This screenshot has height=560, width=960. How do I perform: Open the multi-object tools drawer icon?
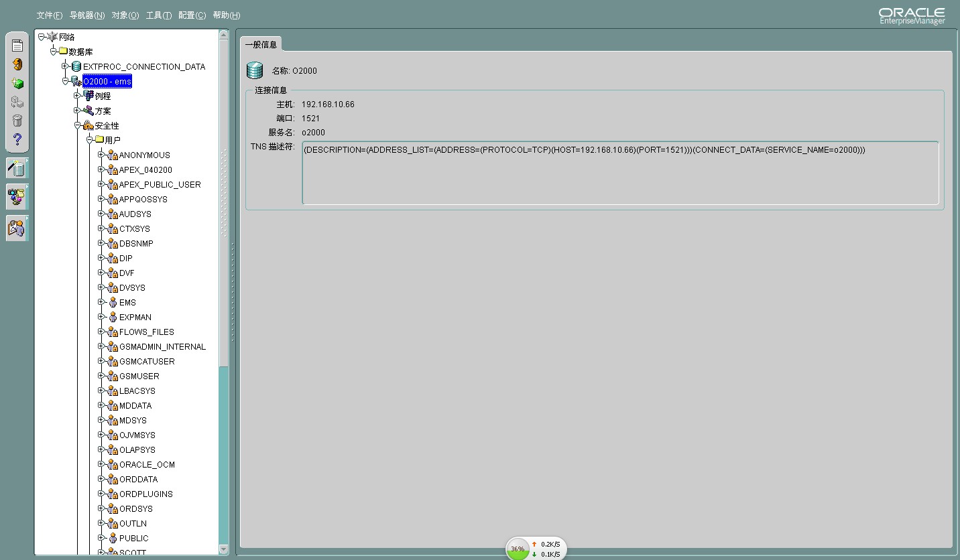tap(17, 197)
